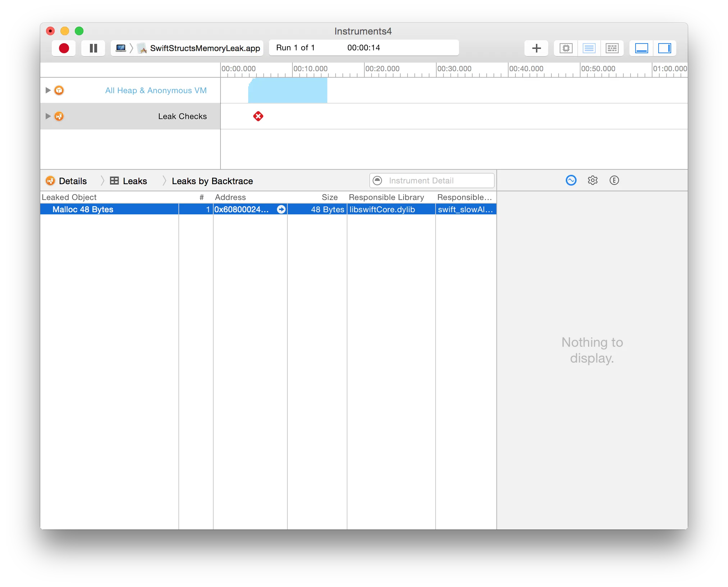Sort by Responsible Library column
Viewport: 728px width, 587px height.
(391, 197)
